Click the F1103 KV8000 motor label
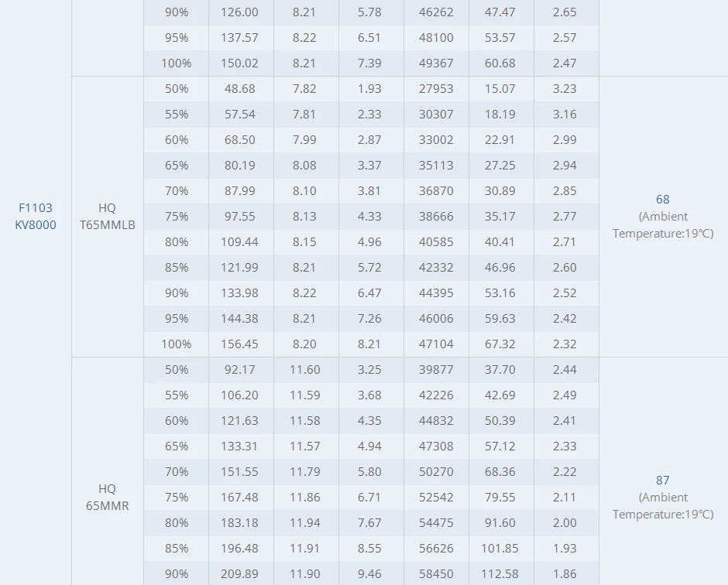Image resolution: width=728 pixels, height=585 pixels. (36, 216)
